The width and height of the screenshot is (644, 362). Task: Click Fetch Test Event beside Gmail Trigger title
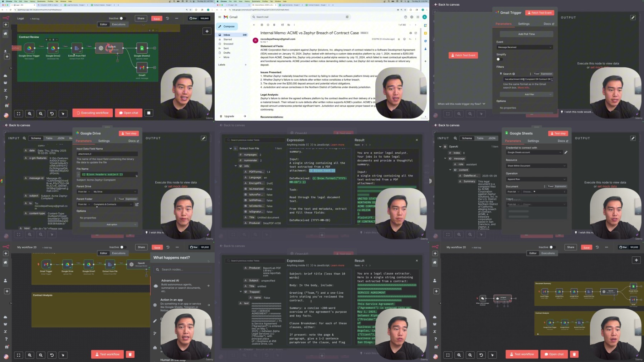pyautogui.click(x=540, y=13)
